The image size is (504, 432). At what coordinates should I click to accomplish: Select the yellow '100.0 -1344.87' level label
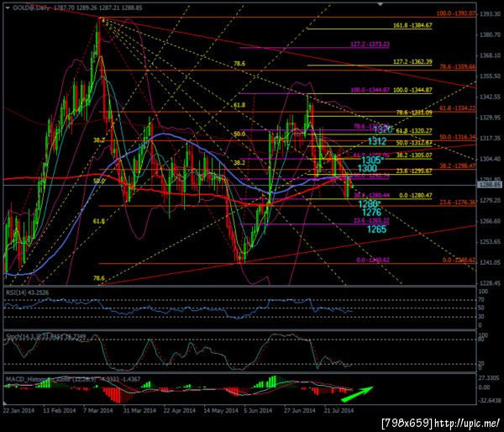pyautogui.click(x=412, y=90)
